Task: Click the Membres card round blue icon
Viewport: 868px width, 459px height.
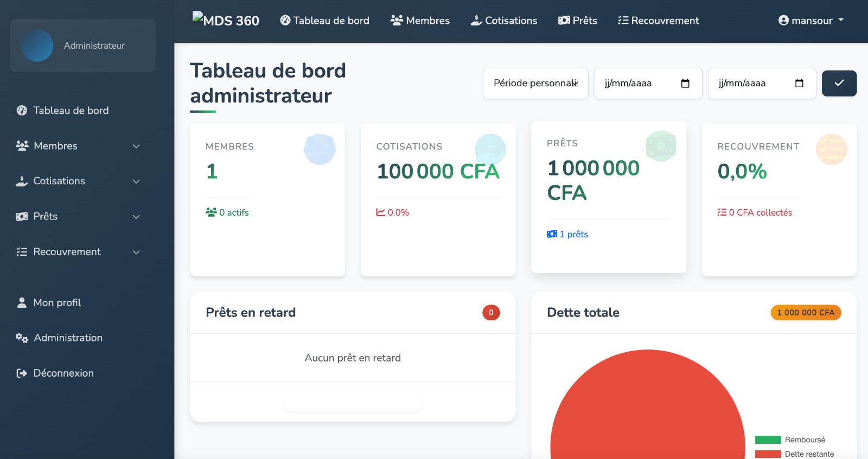Action: (x=320, y=149)
